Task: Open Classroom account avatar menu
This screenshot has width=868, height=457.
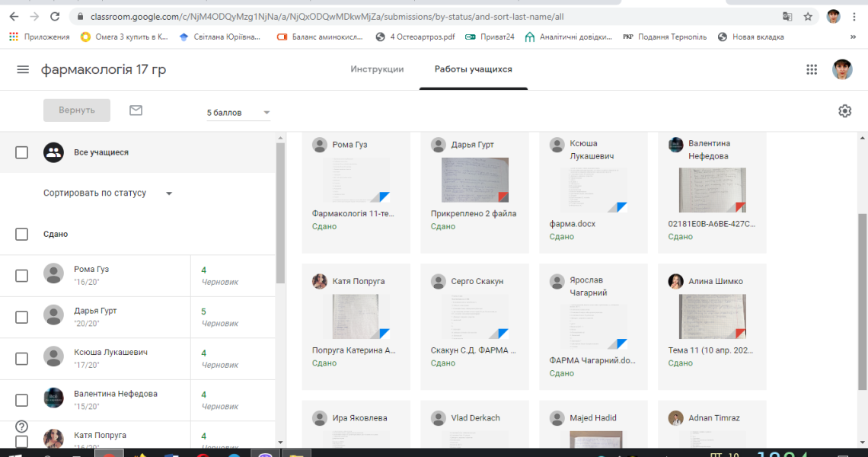Action: click(x=842, y=69)
